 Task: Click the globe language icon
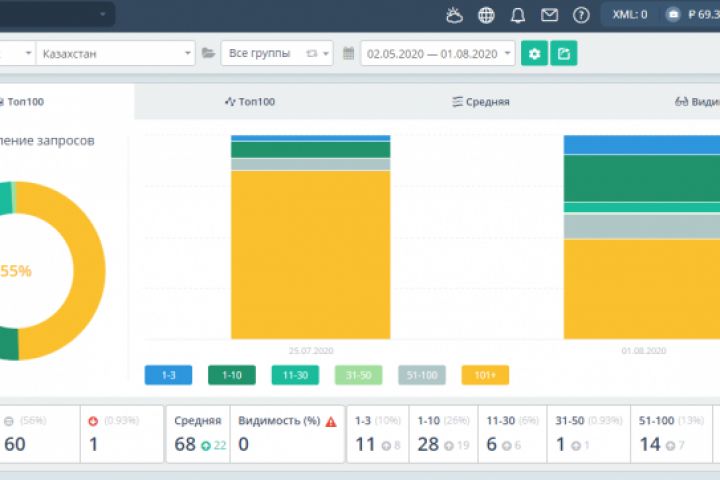click(x=486, y=16)
